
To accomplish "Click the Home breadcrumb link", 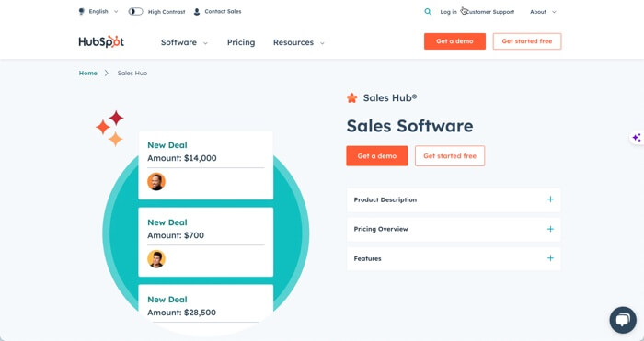I will pos(88,73).
